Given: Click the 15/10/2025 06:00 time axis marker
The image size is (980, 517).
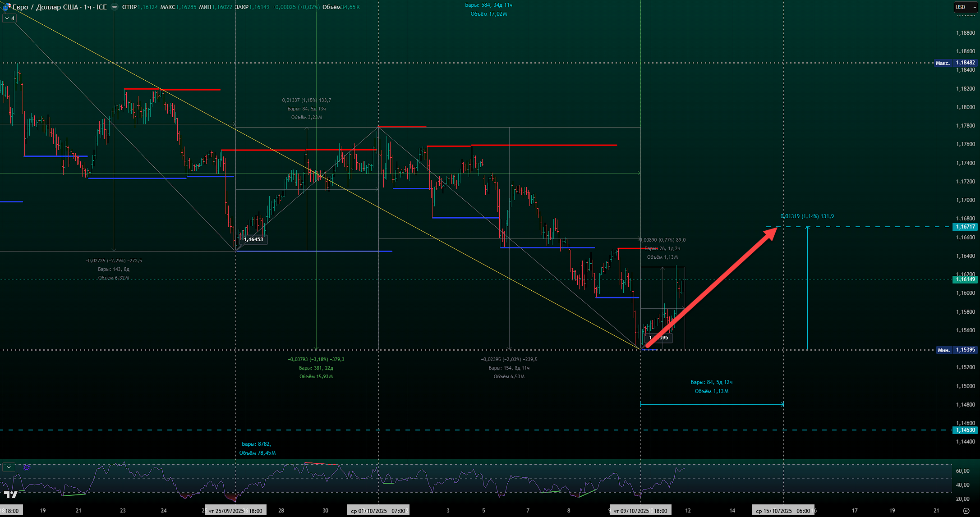Looking at the screenshot, I should click(783, 511).
